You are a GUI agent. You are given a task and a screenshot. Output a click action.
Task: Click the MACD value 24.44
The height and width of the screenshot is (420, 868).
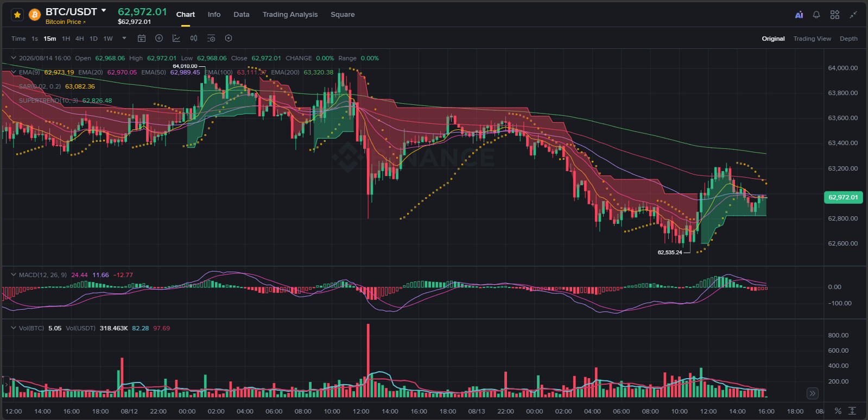[79, 275]
